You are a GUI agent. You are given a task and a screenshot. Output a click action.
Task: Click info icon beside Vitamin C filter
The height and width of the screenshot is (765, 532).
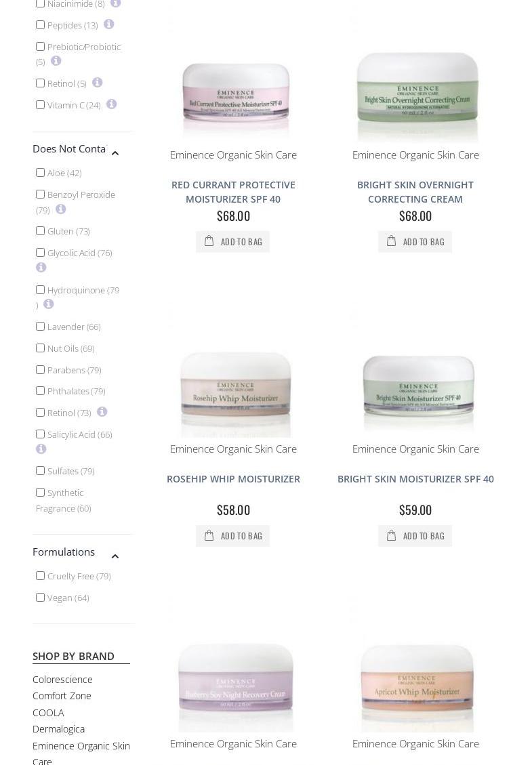point(111,104)
